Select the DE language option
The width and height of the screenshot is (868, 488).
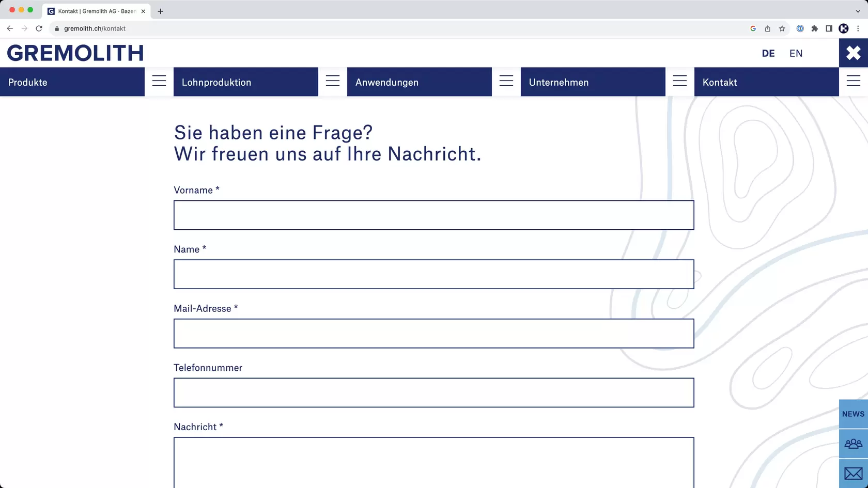(x=768, y=53)
